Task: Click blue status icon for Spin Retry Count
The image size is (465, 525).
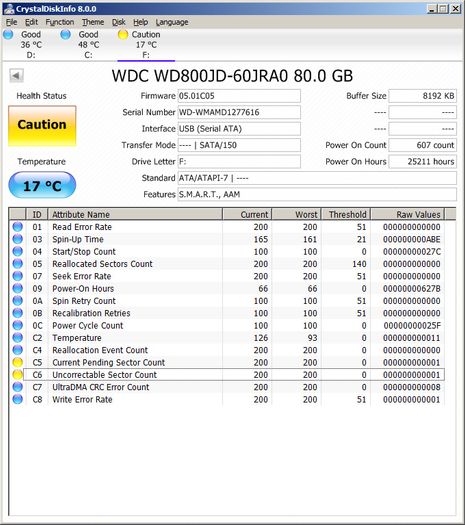Action: click(17, 301)
